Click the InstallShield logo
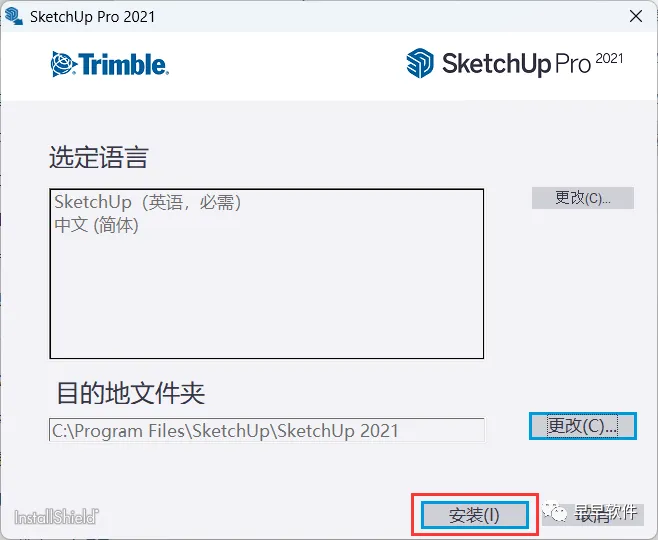 point(56,517)
